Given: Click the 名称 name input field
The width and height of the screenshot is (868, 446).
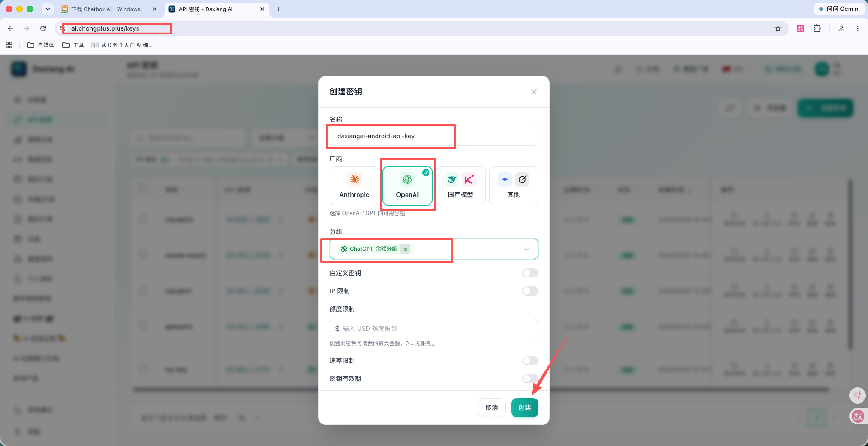Looking at the screenshot, I should pyautogui.click(x=434, y=136).
